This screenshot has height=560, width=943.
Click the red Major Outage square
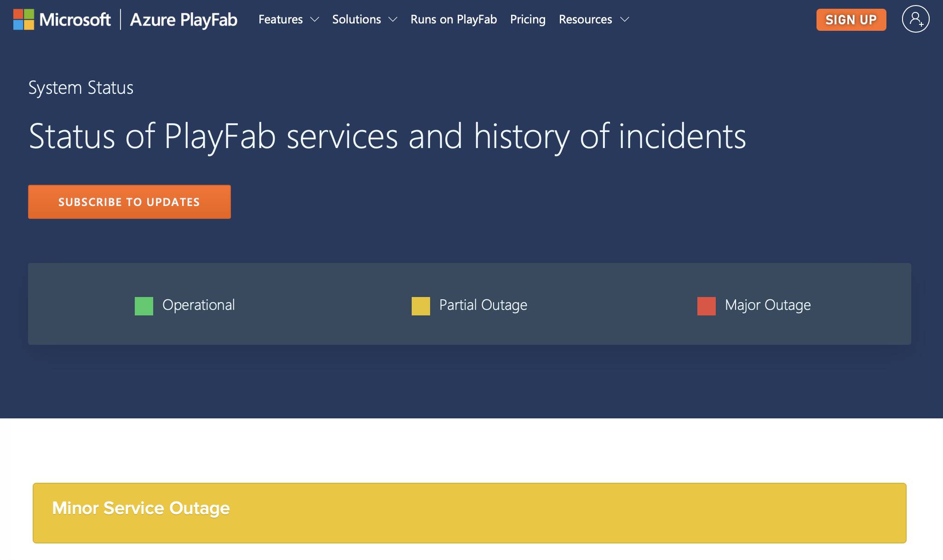[x=706, y=306]
